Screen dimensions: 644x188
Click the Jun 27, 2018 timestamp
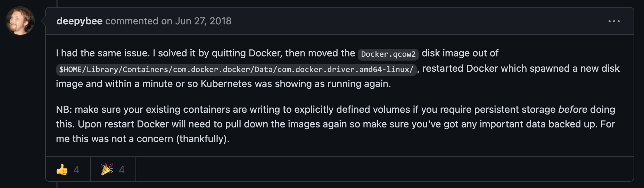[x=203, y=21]
